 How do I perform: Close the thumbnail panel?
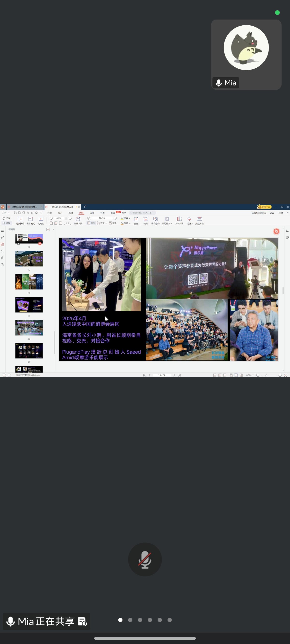pos(53,229)
